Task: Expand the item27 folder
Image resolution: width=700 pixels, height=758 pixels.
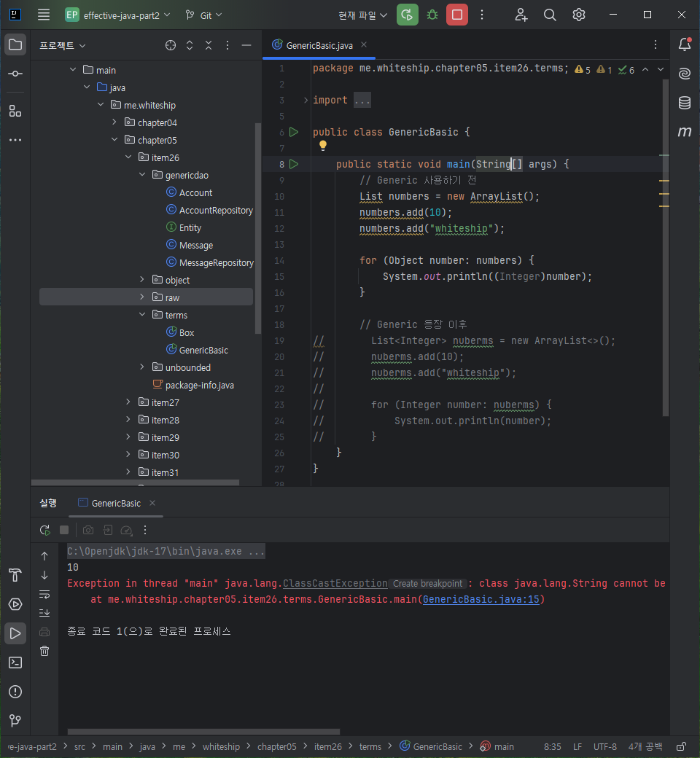Action: (128, 402)
